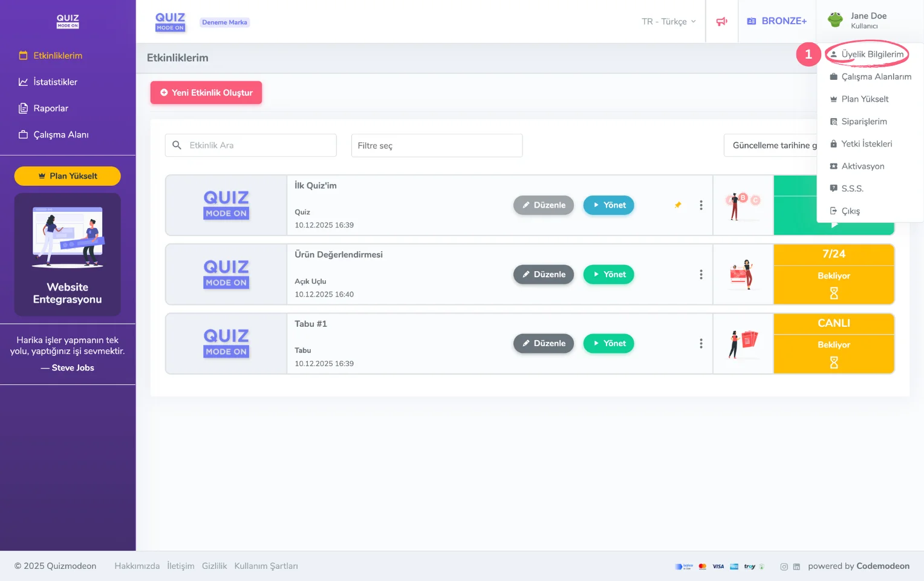Click Yönet for Tabu #1
The image size is (924, 581).
click(608, 344)
